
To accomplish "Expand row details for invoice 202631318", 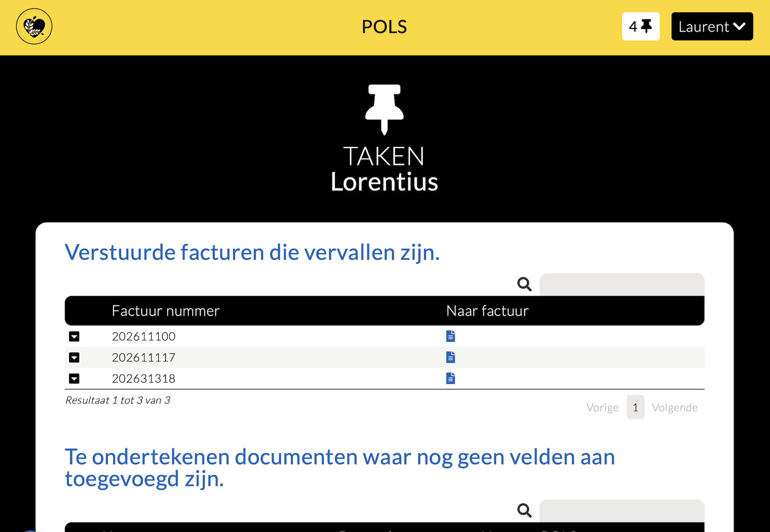I will click(74, 379).
